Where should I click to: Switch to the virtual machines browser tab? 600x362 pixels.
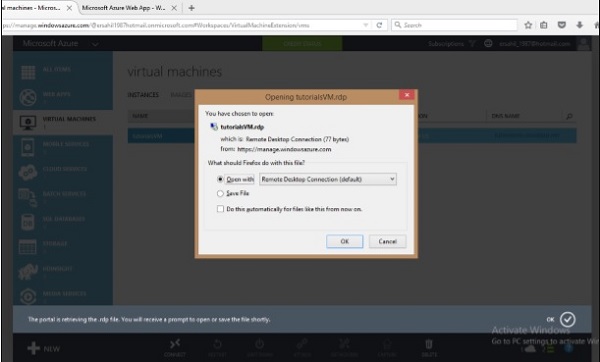pyautogui.click(x=33, y=8)
